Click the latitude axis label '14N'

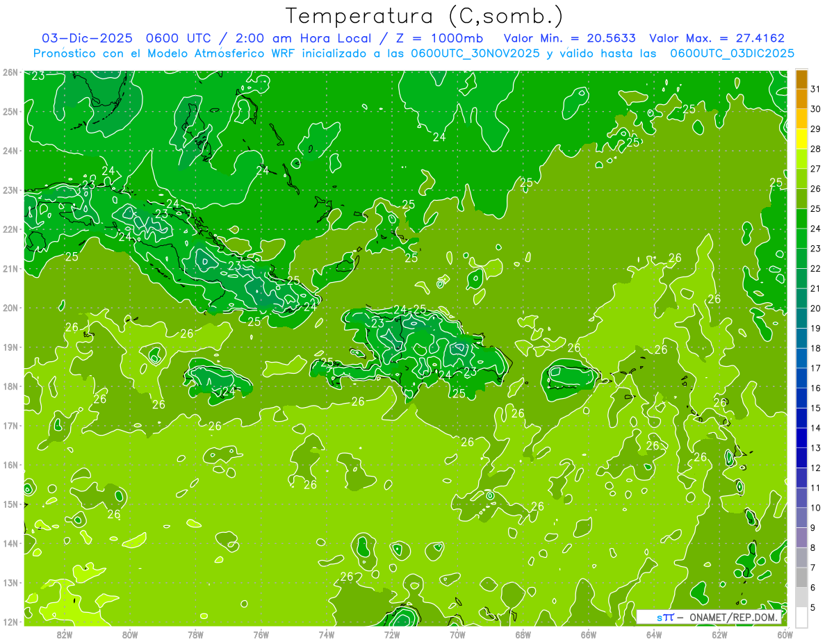10,543
